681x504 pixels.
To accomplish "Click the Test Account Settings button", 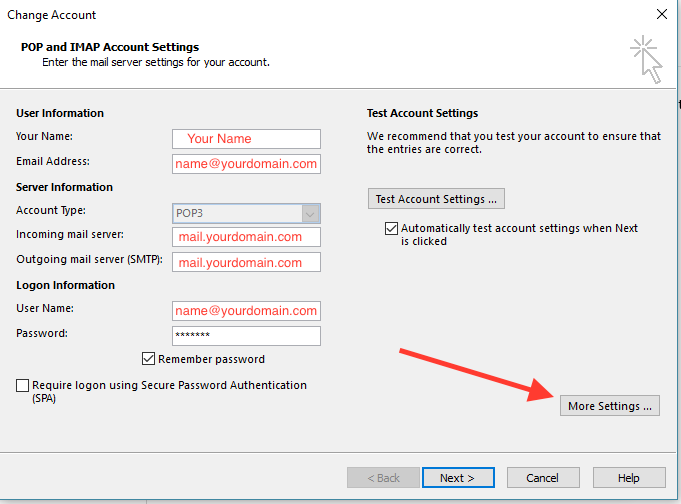I will tap(436, 199).
